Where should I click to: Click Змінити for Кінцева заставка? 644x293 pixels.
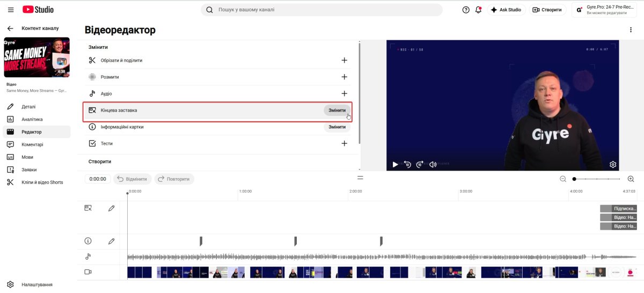pos(337,110)
